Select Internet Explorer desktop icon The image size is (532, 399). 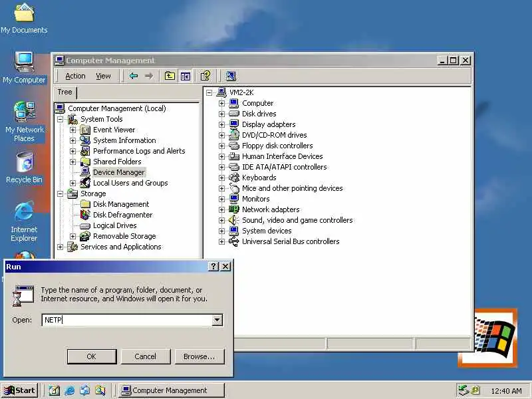tap(24, 221)
